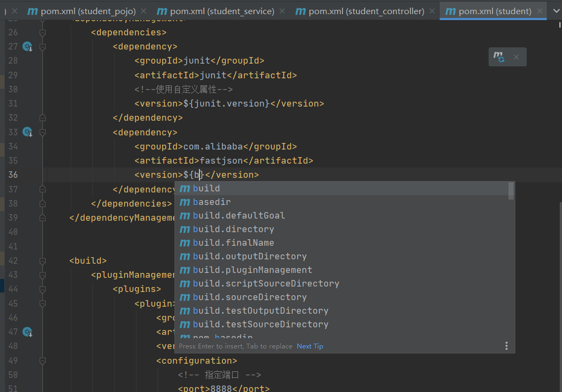Click the Next Tip link
The width and height of the screenshot is (562, 392).
tap(310, 346)
